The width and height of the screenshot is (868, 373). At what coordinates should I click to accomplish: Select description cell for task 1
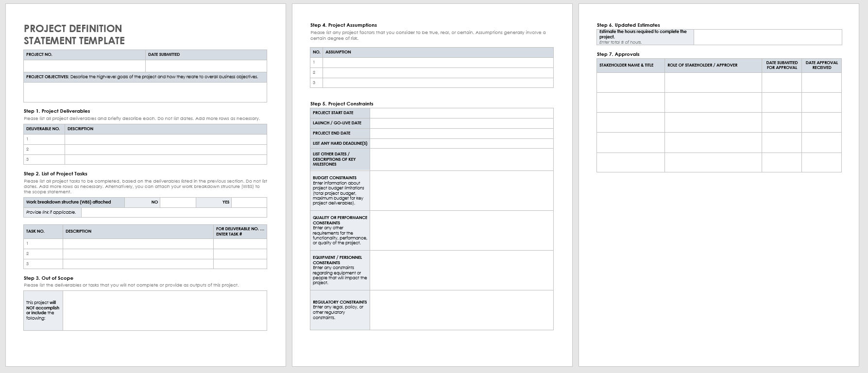(x=138, y=244)
